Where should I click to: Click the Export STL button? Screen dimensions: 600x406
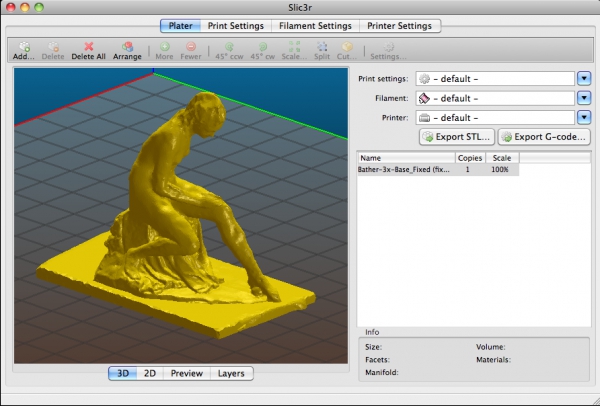456,137
